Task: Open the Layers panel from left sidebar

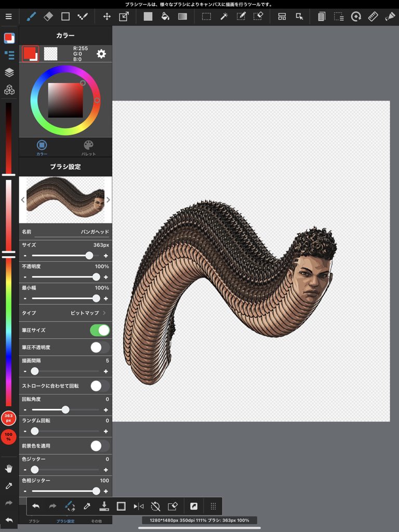Action: coord(9,72)
